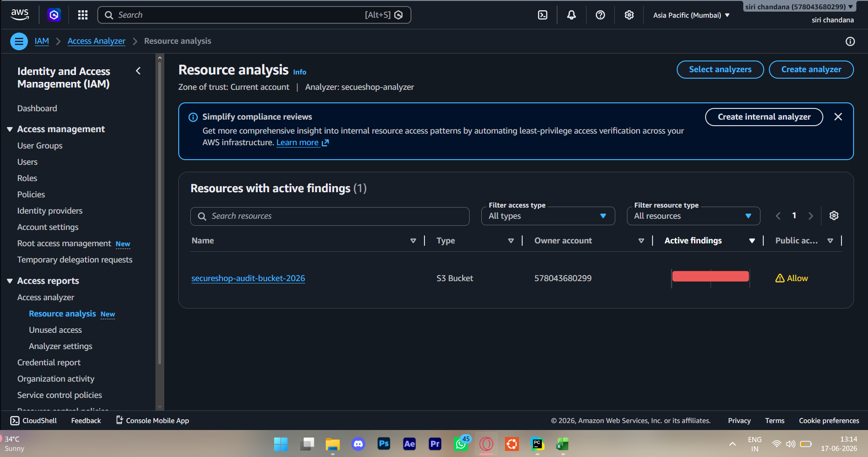Dismiss the compliance reviews banner

click(x=838, y=117)
